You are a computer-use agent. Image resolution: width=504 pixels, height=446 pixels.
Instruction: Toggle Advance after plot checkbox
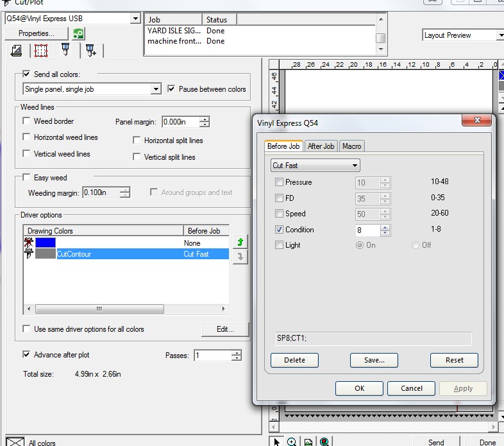[x=27, y=355]
